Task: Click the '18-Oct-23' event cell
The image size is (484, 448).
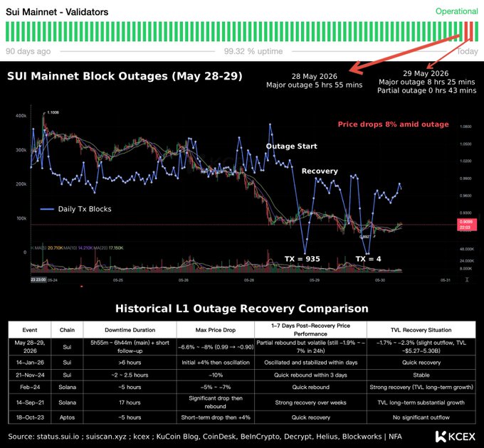Action: click(30, 417)
